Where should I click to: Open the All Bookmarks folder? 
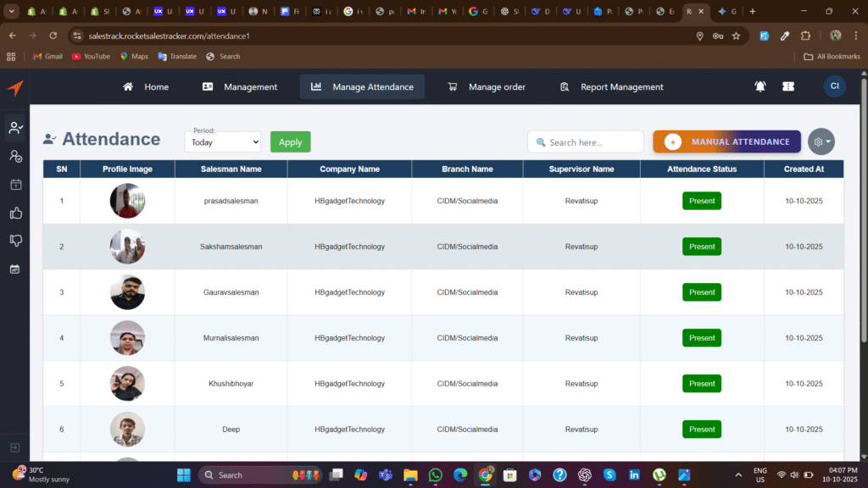832,57
